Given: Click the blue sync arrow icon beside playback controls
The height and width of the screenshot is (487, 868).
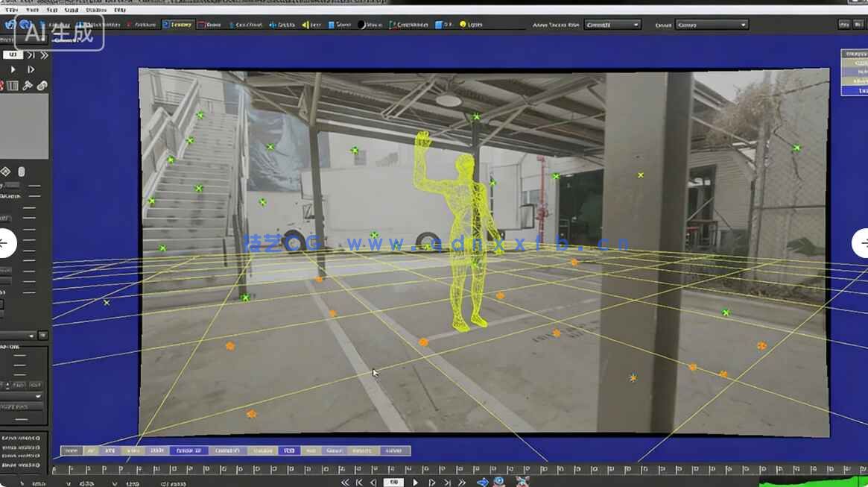Looking at the screenshot, I should (483, 482).
